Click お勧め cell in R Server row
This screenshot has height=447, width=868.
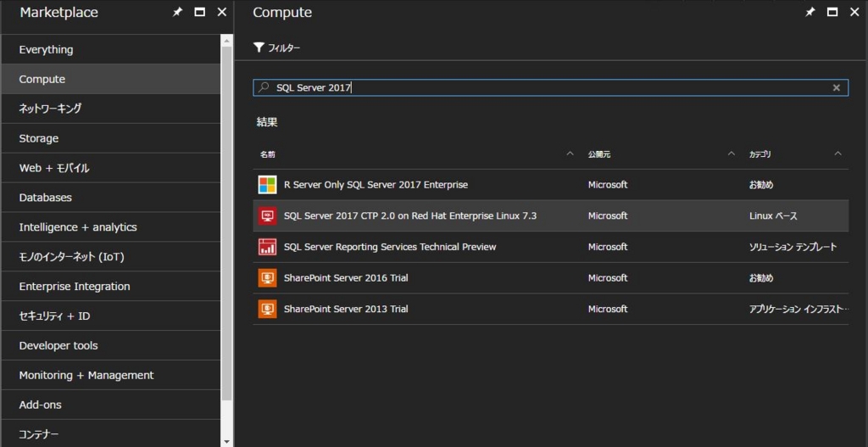(x=761, y=184)
